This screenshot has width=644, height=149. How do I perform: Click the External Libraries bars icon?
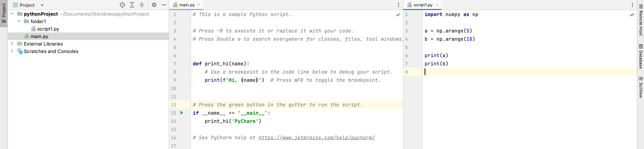coord(20,44)
